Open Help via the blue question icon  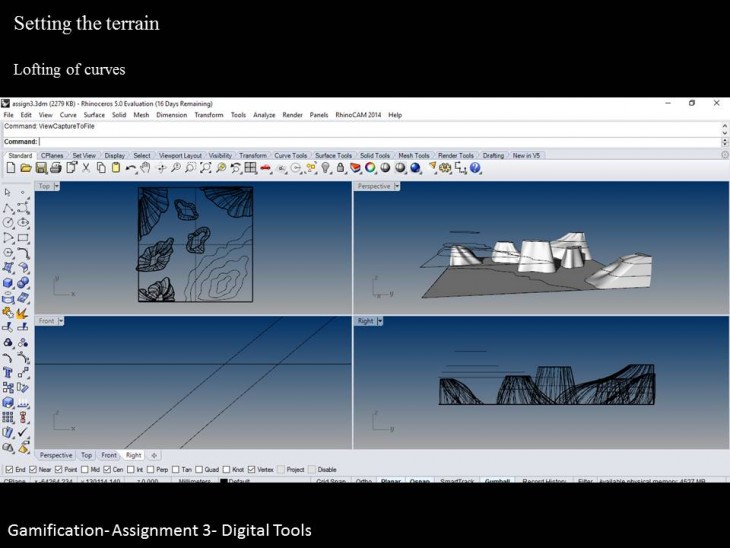coord(476,168)
